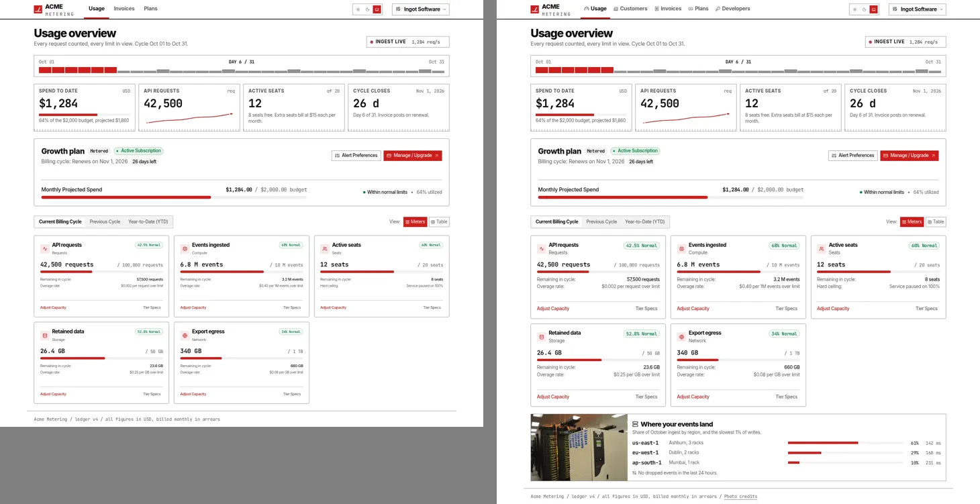Viewport: 980px width, 504px height.
Task: Click the Export egress globe icon in left pane
Action: 185,335
